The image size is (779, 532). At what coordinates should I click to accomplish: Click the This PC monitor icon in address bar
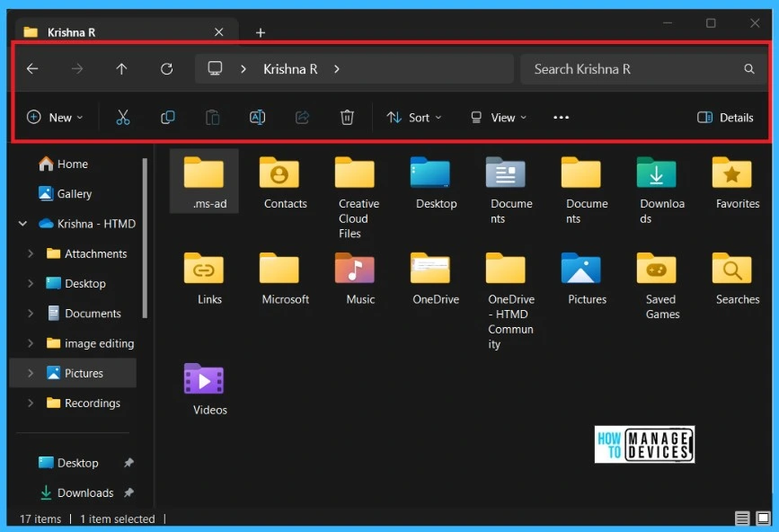coord(215,68)
